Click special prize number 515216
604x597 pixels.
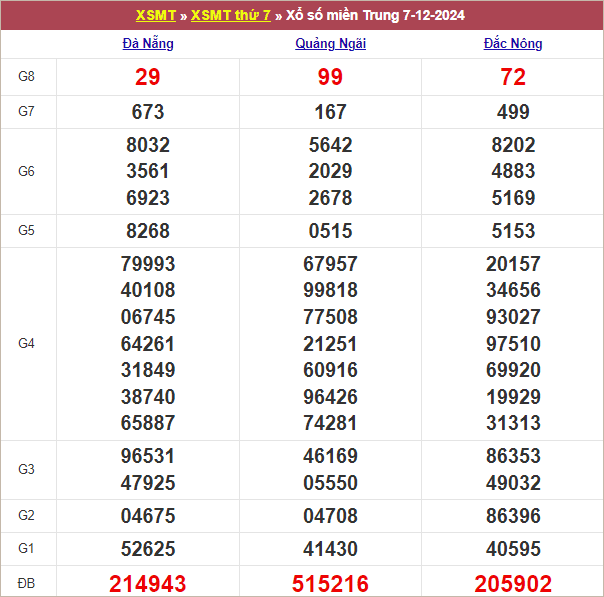pos(330,584)
